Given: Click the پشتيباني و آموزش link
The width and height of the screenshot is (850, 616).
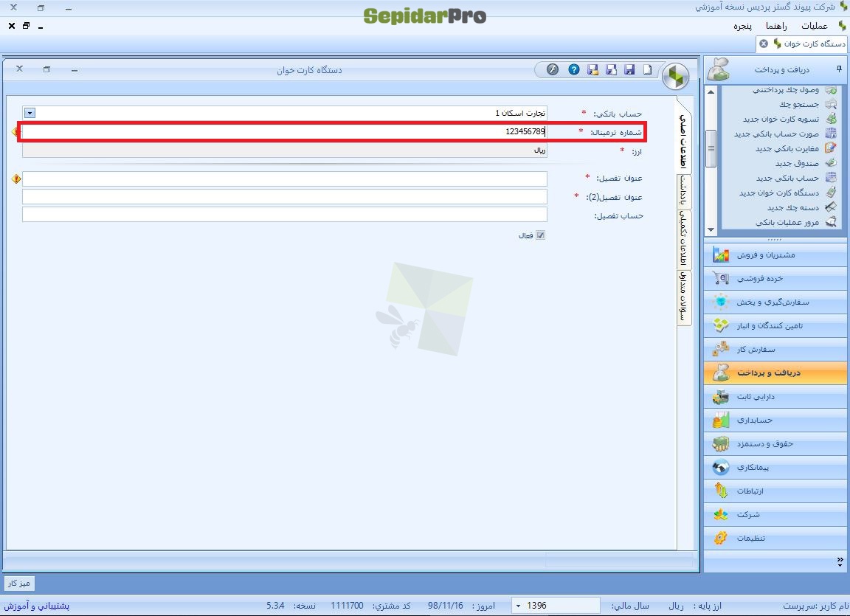Looking at the screenshot, I should click(37, 606).
